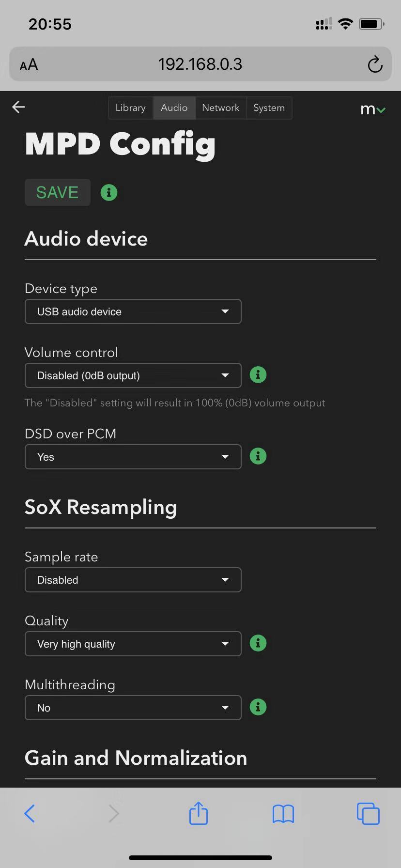Expand the DSD over PCM dropdown
This screenshot has height=868, width=401.
click(133, 457)
